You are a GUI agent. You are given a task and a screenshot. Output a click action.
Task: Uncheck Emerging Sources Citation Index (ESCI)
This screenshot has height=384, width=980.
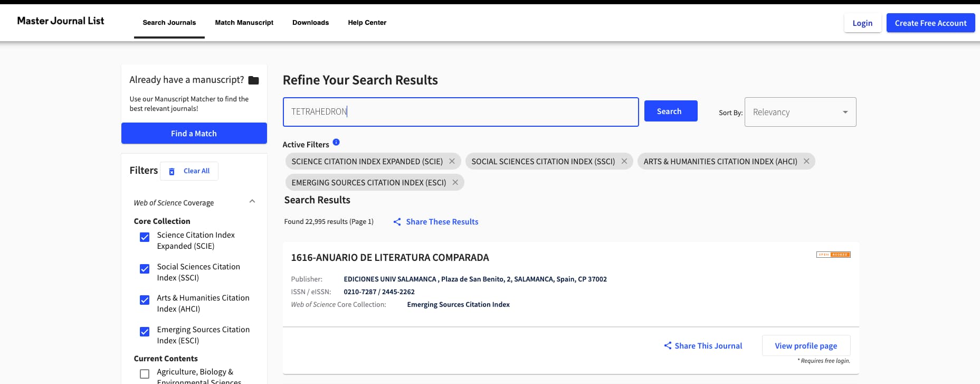tap(145, 332)
